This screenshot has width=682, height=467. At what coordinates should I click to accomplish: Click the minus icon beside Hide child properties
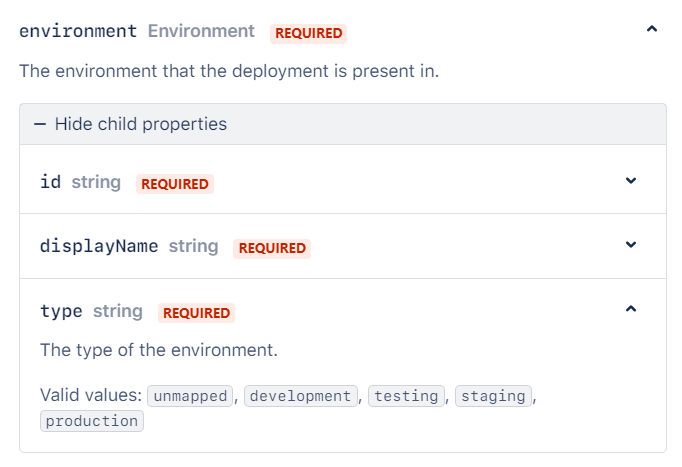40,124
